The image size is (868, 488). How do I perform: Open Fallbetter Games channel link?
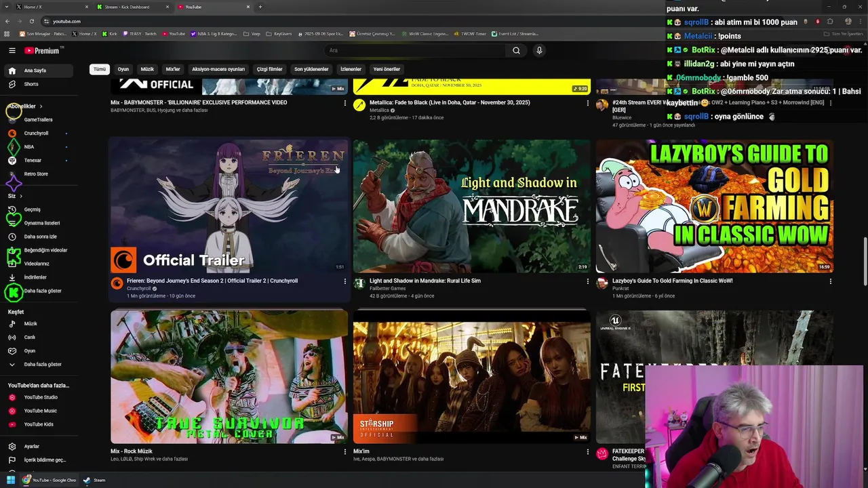tap(387, 289)
